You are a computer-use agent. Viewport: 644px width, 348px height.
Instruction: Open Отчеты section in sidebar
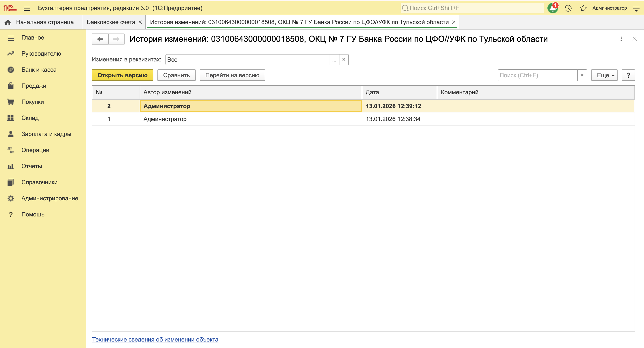coord(32,166)
